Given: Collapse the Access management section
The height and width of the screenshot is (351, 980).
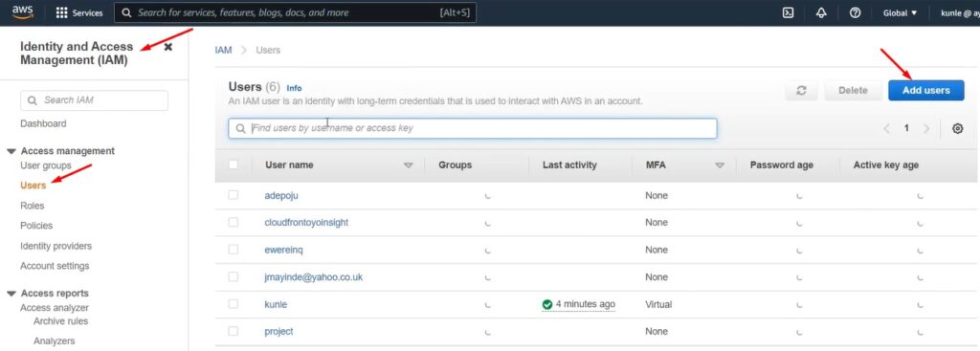Looking at the screenshot, I should point(11,151).
